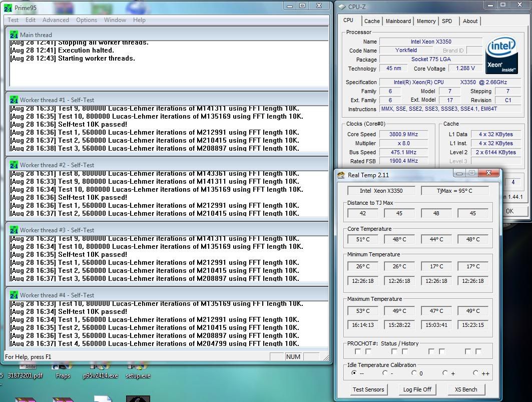Click the 42 distance to TJ Max value

pos(363,213)
